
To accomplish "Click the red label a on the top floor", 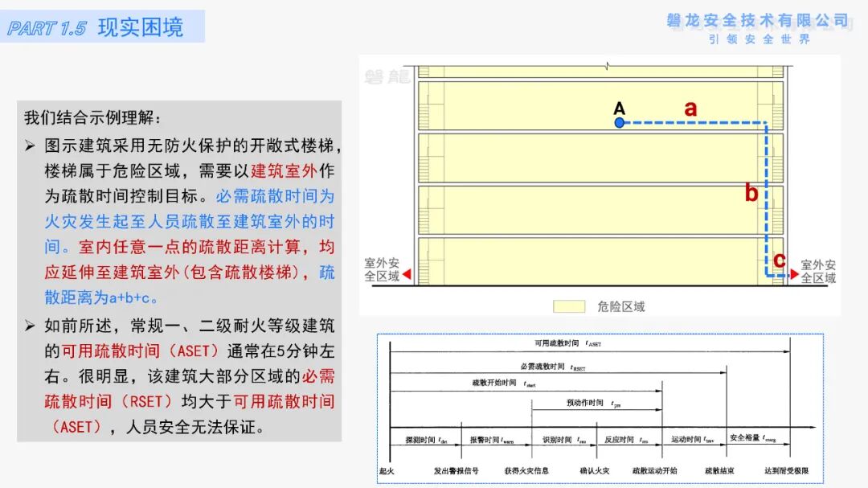I will tap(690, 109).
